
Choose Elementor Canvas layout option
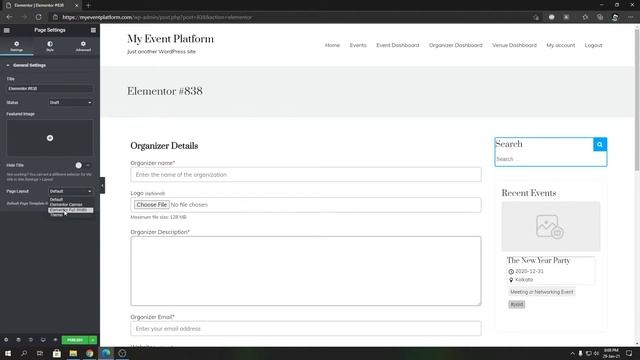click(66, 204)
